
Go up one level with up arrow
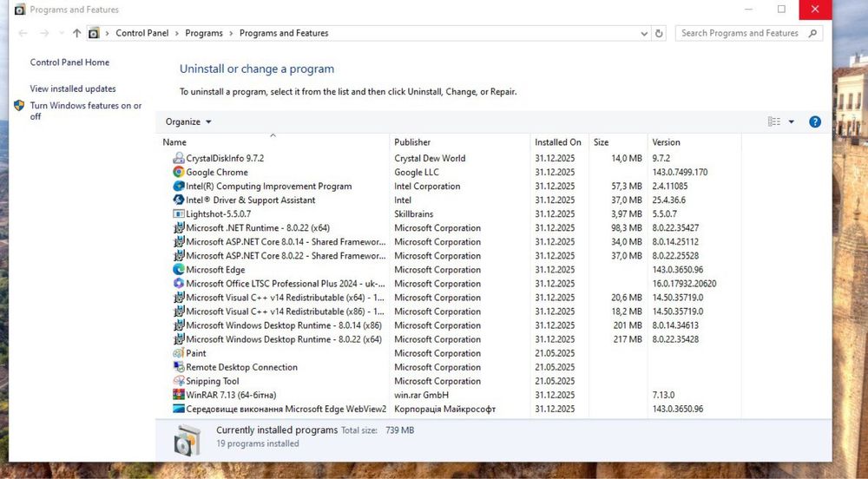(x=77, y=33)
